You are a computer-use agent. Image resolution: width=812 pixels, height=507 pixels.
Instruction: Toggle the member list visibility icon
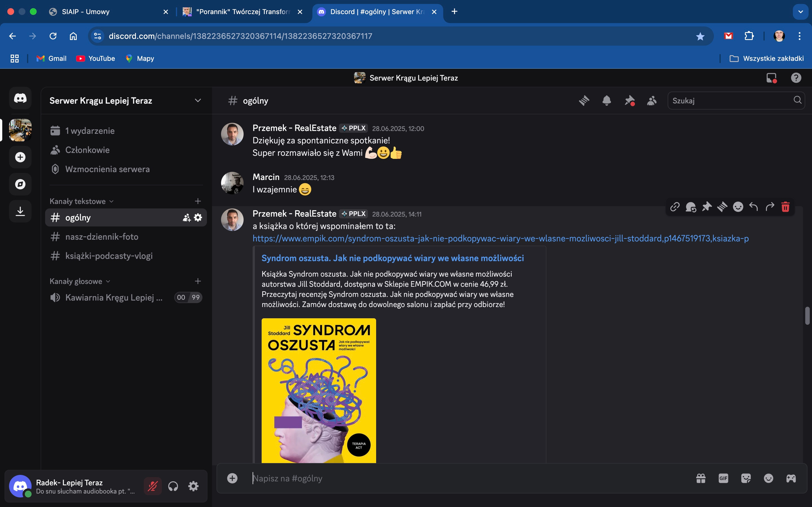[x=651, y=101]
